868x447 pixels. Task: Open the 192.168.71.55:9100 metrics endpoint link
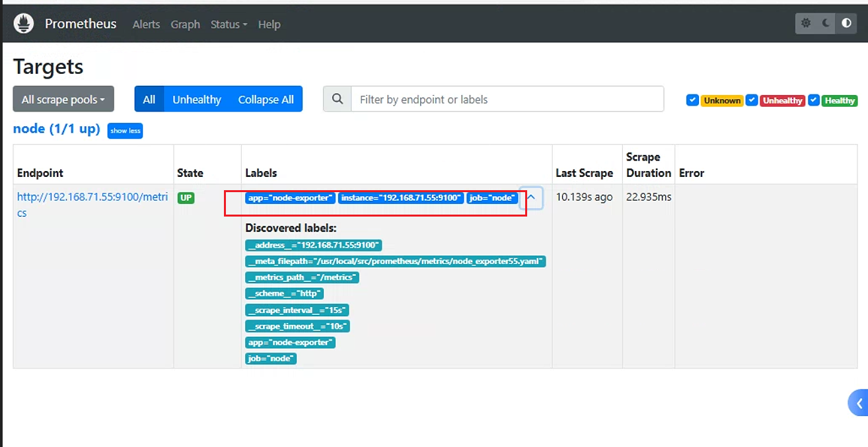(x=92, y=205)
